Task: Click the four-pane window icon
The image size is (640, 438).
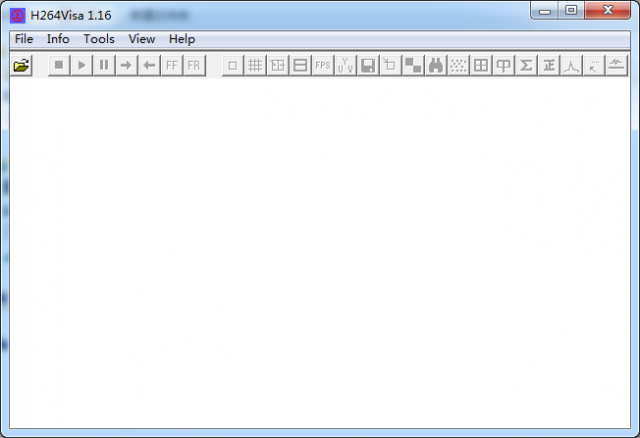Action: click(481, 65)
